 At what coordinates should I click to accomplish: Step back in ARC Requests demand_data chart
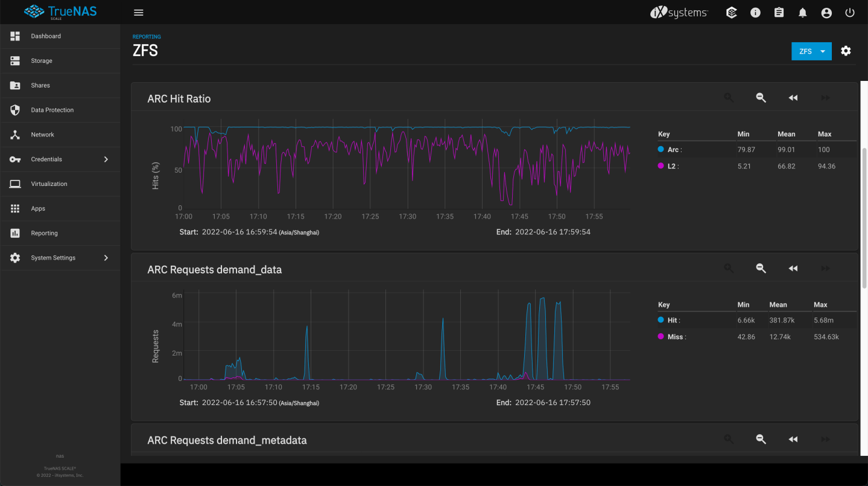tap(793, 269)
